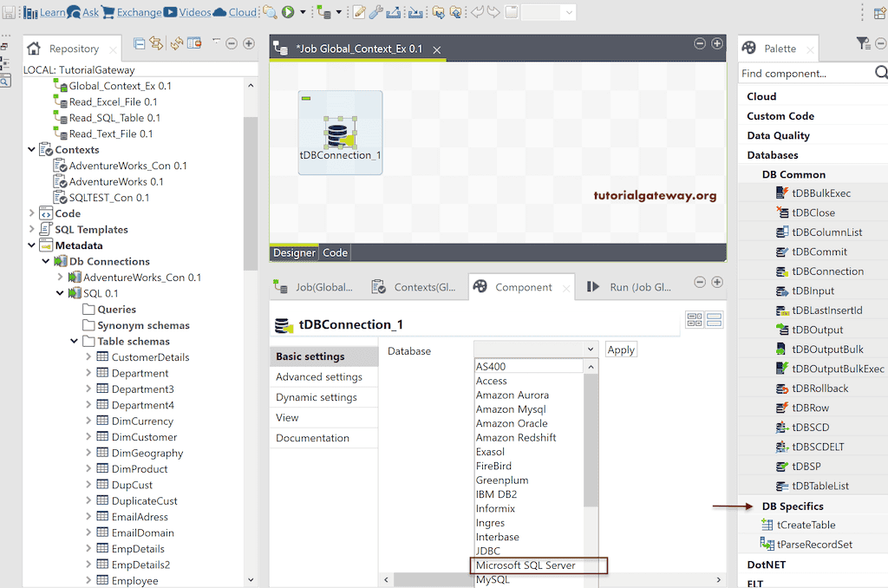This screenshot has width=888, height=588.
Task: Click the Save toolbar icon
Action: (9, 11)
